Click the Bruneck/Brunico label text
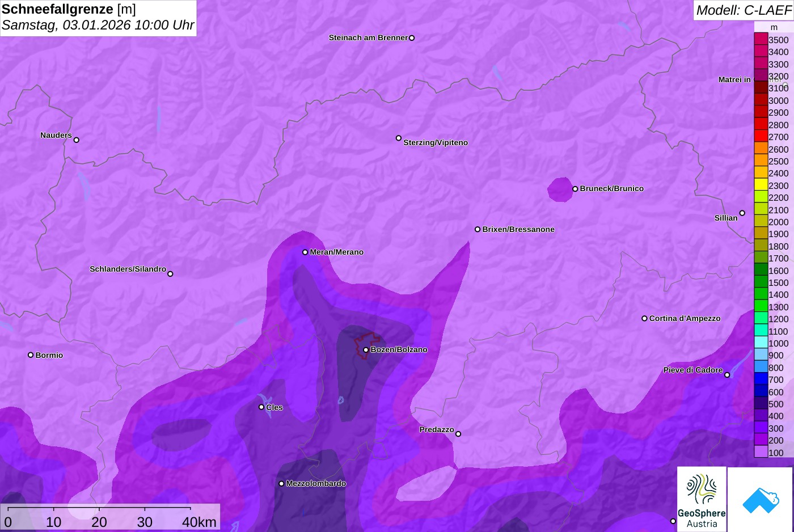 click(x=611, y=188)
